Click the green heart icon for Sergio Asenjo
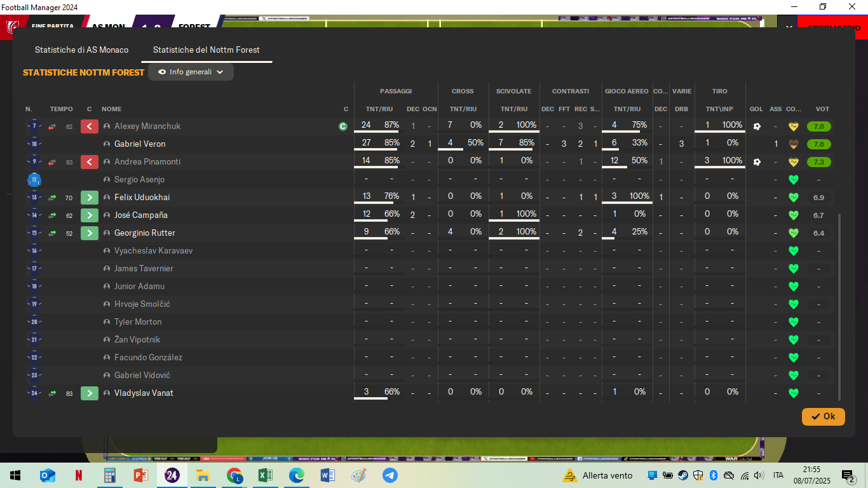868x488 pixels. click(x=793, y=180)
